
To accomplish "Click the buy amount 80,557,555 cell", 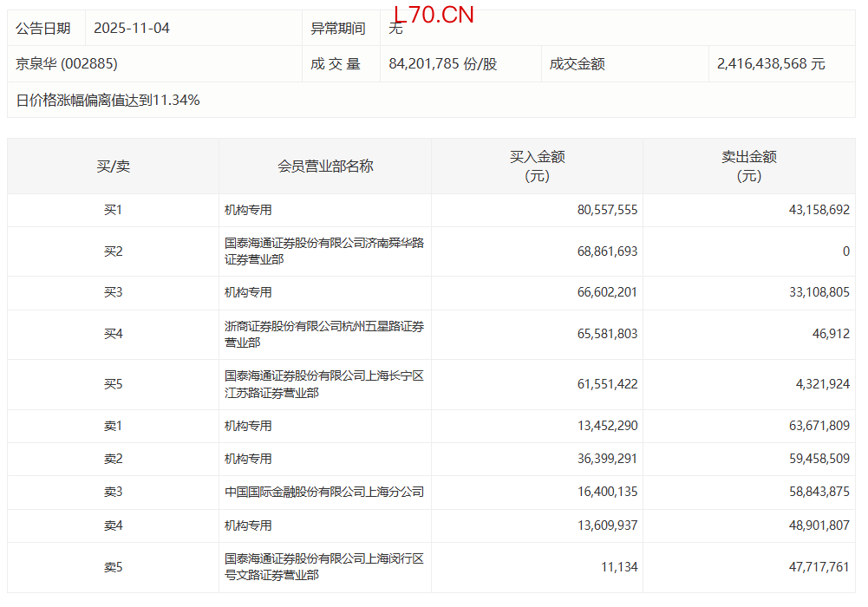I will click(607, 210).
